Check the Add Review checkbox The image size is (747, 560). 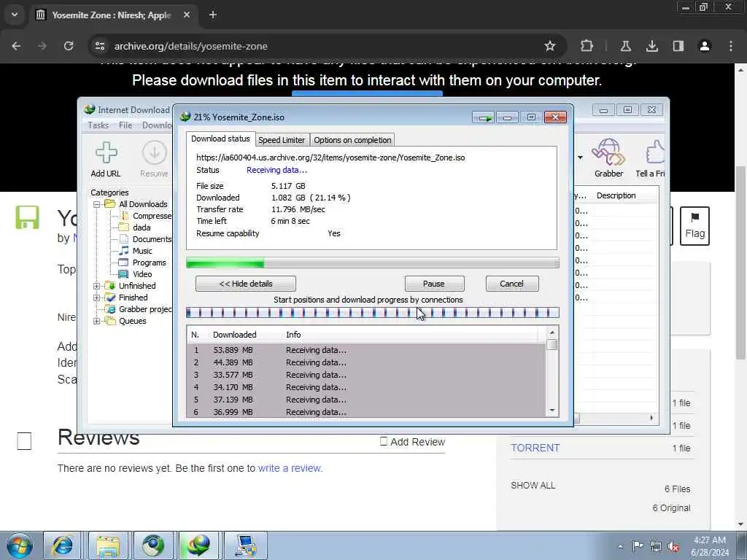(x=384, y=441)
